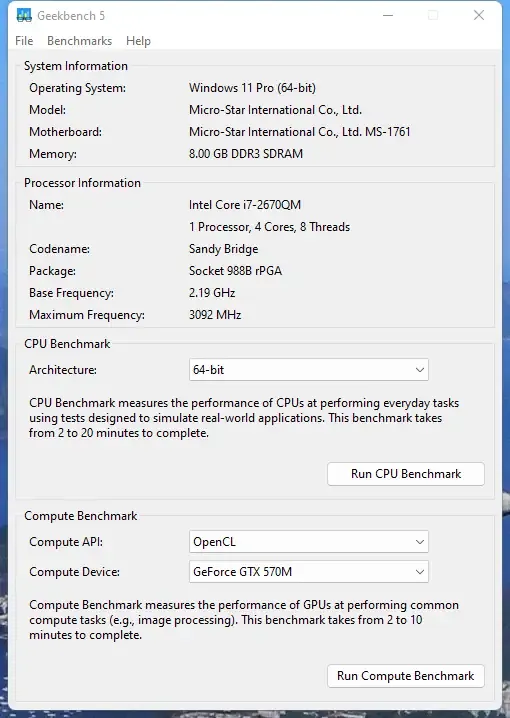Open the Benchmarks menu
The width and height of the screenshot is (510, 718).
point(80,41)
